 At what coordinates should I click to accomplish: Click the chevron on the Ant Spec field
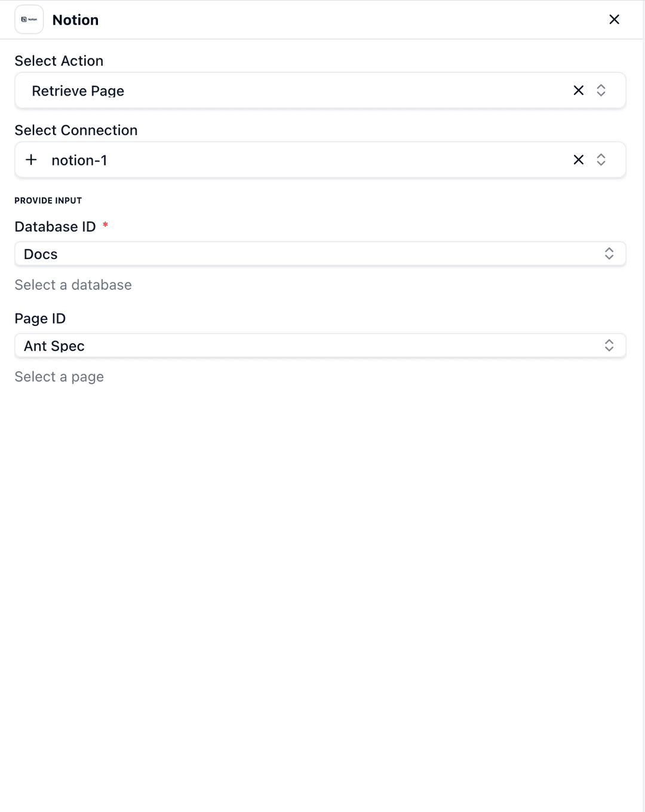[609, 345]
